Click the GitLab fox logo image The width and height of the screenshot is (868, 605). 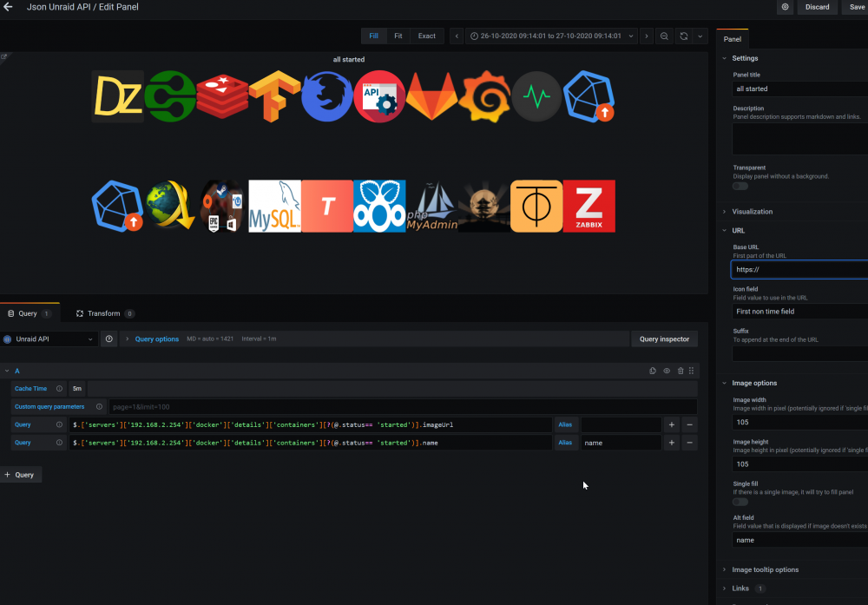431,96
